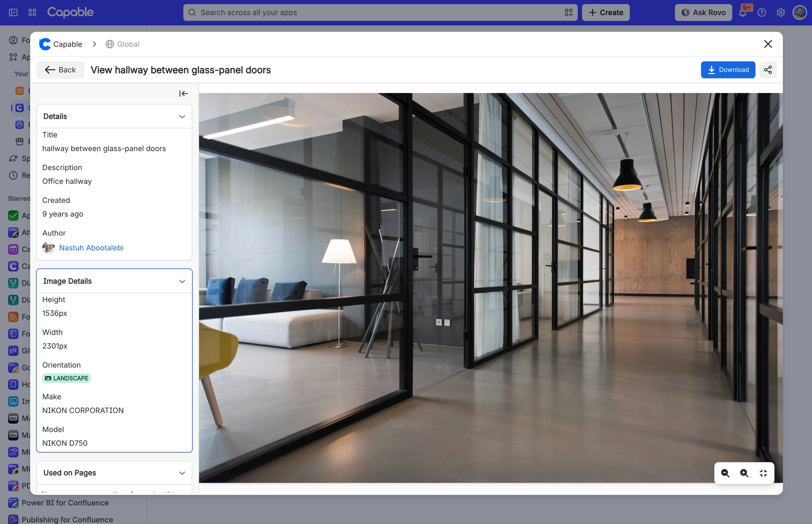Screen dimensions: 812x524
Task: Click the search apps filter icon
Action: tap(568, 13)
